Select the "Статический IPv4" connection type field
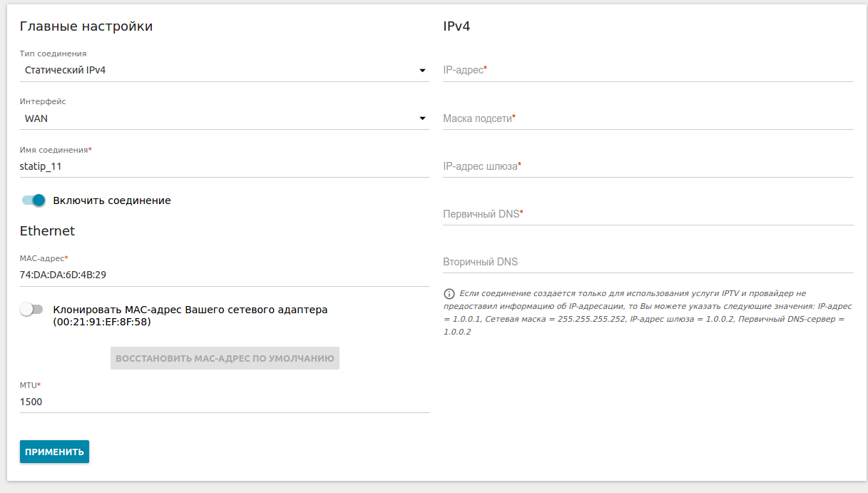This screenshot has width=868, height=493. (214, 71)
